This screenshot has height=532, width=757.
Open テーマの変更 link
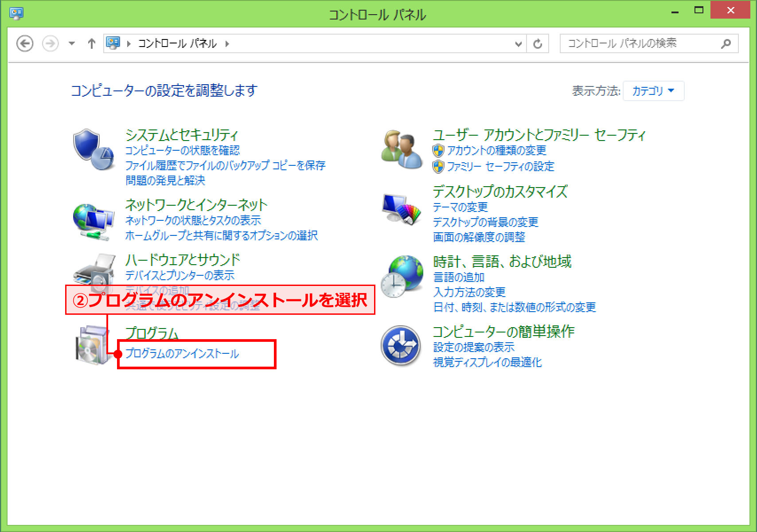pyautogui.click(x=460, y=207)
